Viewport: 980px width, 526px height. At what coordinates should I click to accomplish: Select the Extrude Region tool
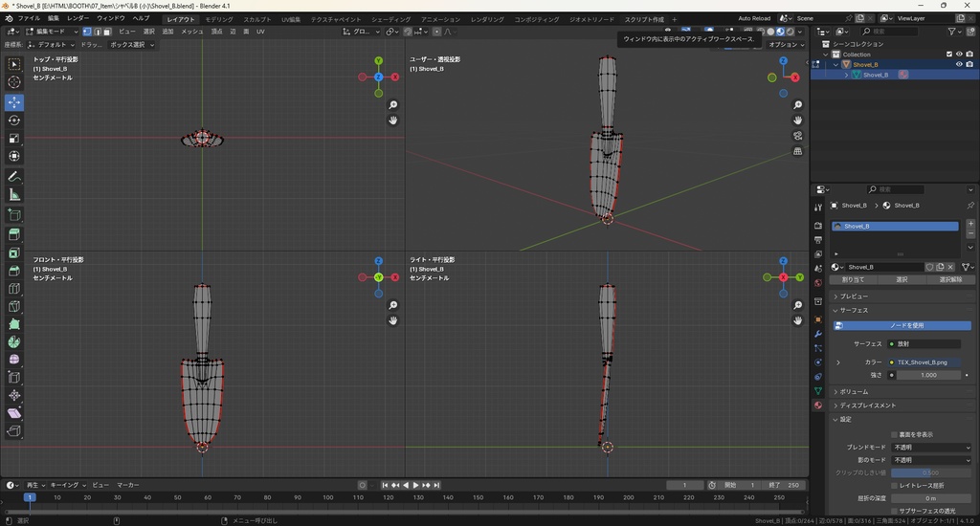[x=13, y=234]
